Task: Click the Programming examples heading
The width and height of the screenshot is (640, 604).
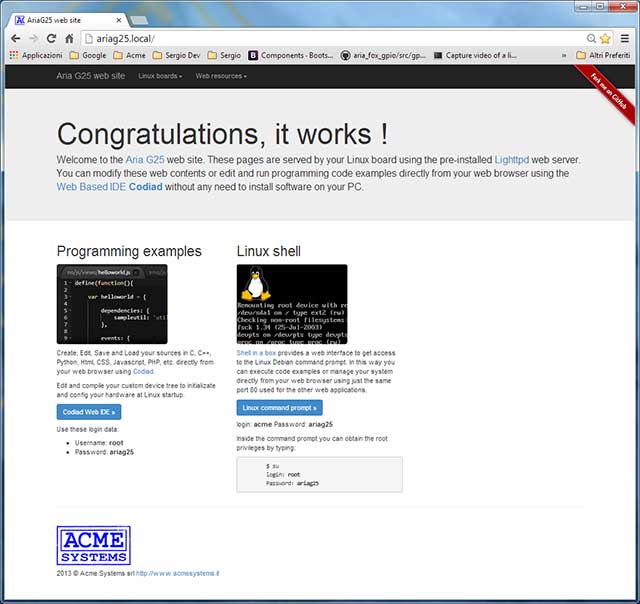Action: pyautogui.click(x=129, y=251)
